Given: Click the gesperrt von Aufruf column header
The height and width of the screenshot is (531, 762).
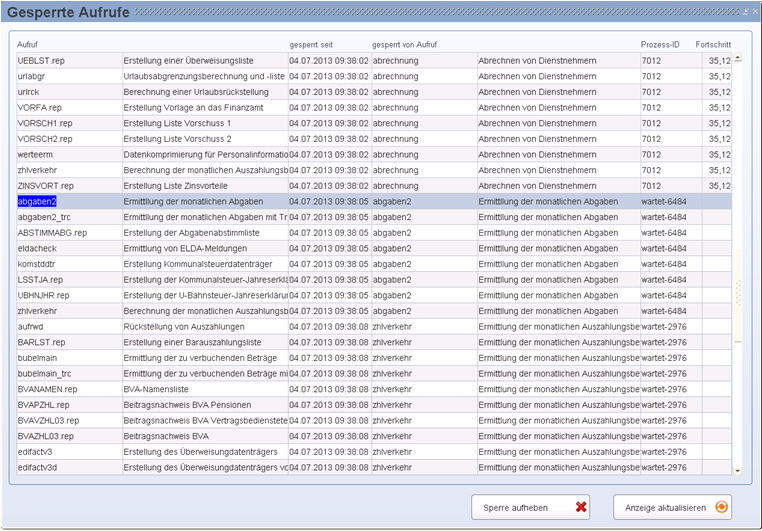Looking at the screenshot, I should (x=404, y=45).
